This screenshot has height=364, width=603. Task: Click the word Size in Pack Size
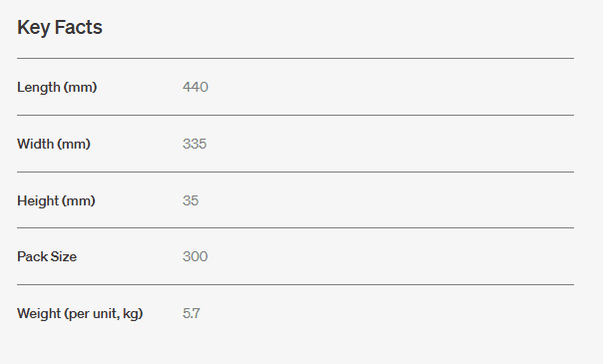point(64,256)
